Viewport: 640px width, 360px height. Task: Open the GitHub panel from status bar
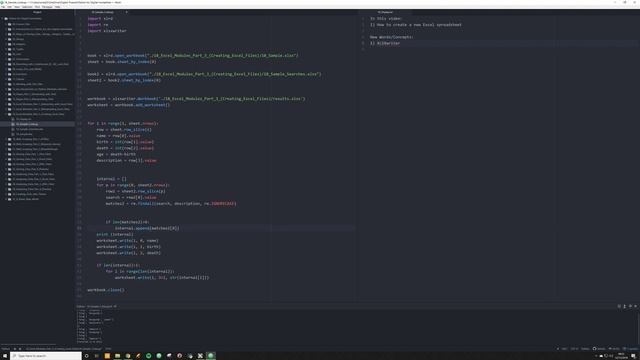pos(600,349)
